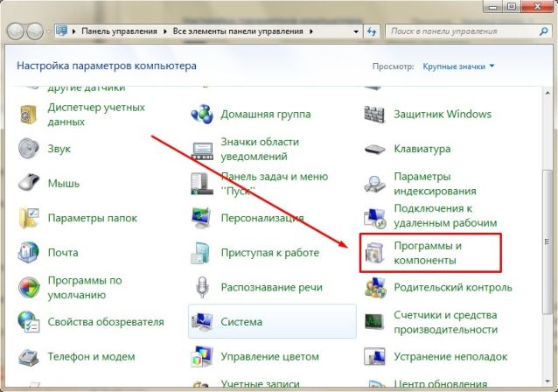Refresh the address bar location
Viewport: 558px width, 392px height.
tap(372, 31)
